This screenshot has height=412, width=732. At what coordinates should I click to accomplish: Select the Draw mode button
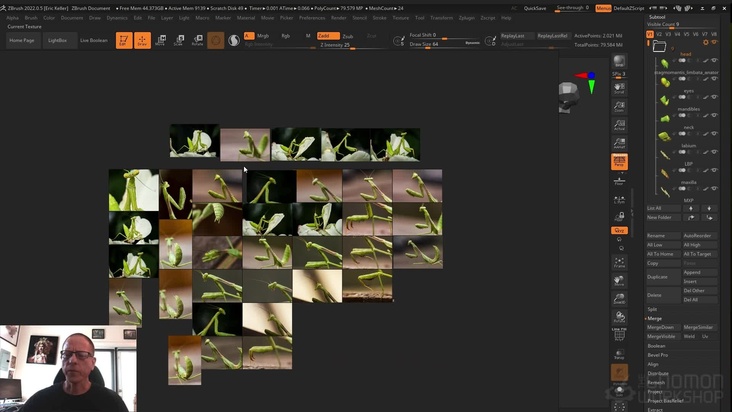pos(142,40)
